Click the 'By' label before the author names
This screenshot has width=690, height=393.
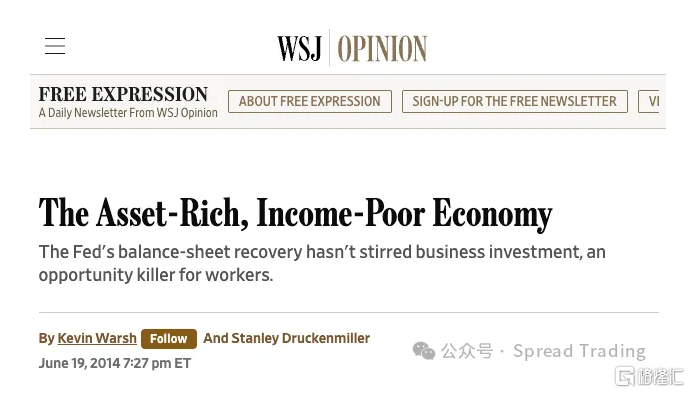[x=47, y=338]
